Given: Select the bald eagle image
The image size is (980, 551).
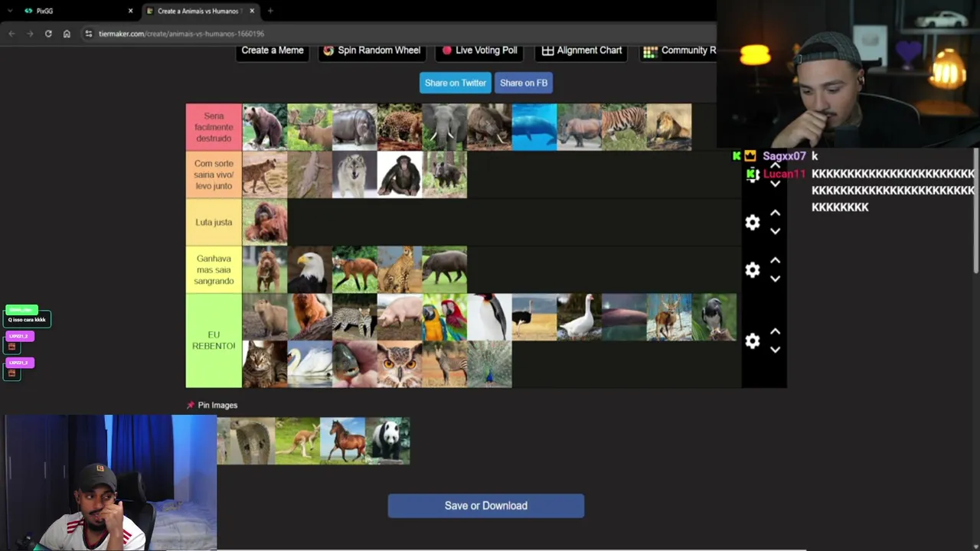Looking at the screenshot, I should [x=309, y=269].
